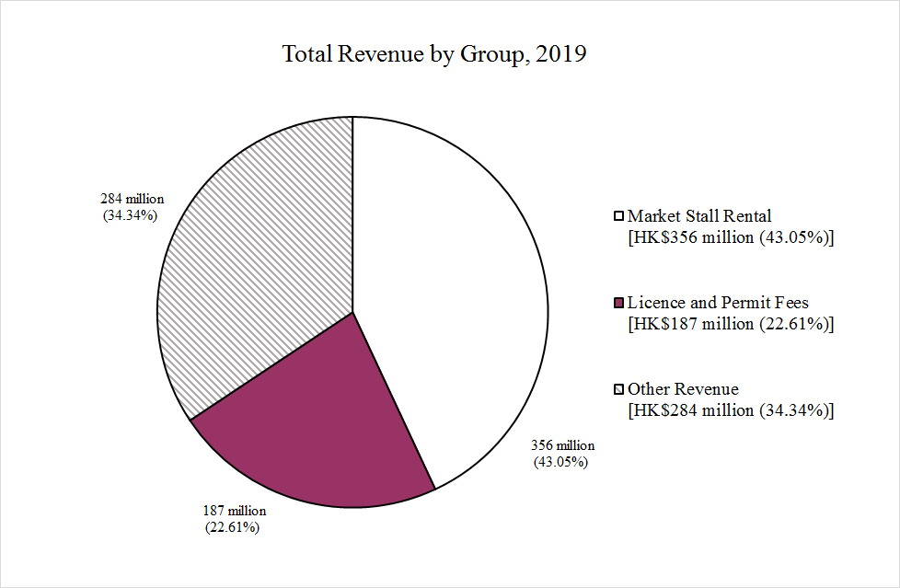This screenshot has height=588, width=900.
Task: Select the 356 million data label
Action: point(562,446)
